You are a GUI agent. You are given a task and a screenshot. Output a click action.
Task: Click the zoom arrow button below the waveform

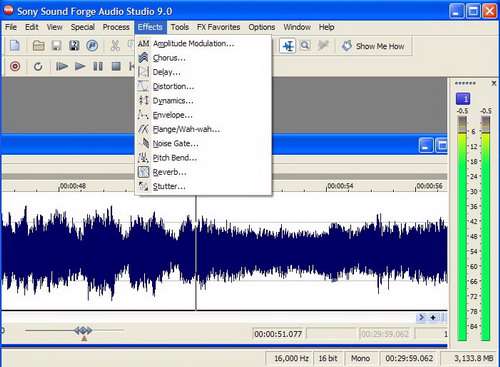422,317
